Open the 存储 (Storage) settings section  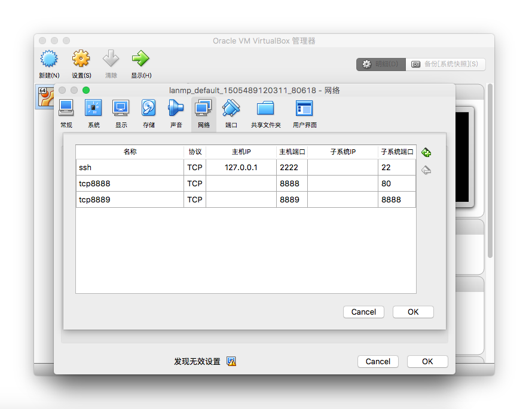pos(148,113)
